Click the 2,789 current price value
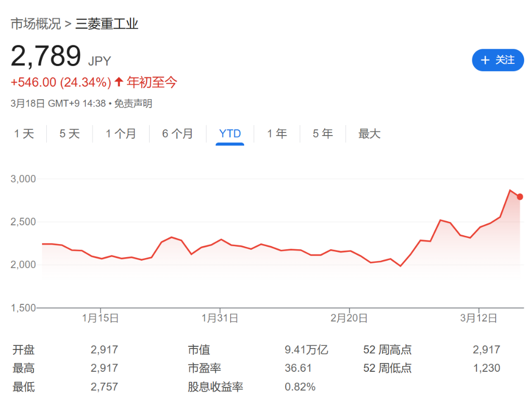The width and height of the screenshot is (532, 403). coord(46,56)
